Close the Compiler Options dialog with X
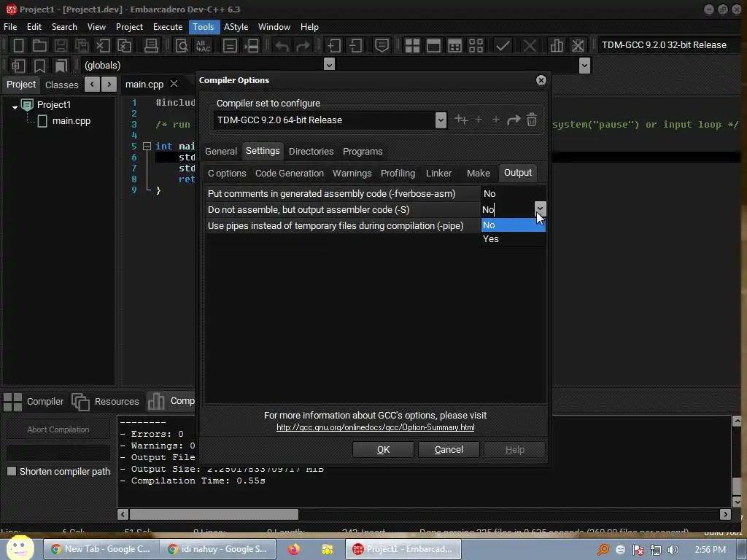Screen dimensions: 747x560 click(x=541, y=80)
